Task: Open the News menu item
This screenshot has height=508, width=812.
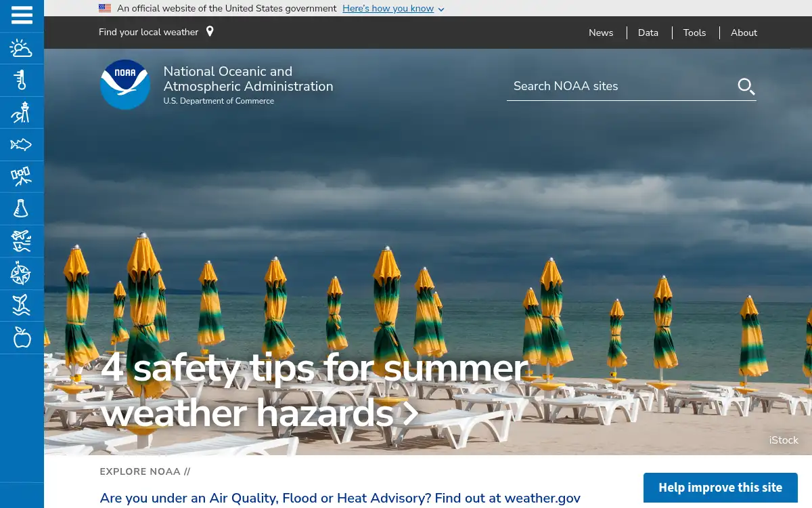Action: click(601, 33)
